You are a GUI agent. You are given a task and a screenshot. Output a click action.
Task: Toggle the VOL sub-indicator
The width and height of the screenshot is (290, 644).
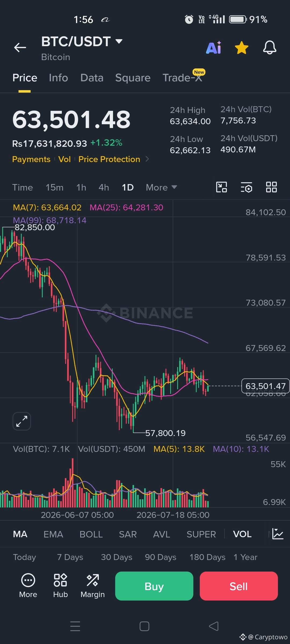242,534
